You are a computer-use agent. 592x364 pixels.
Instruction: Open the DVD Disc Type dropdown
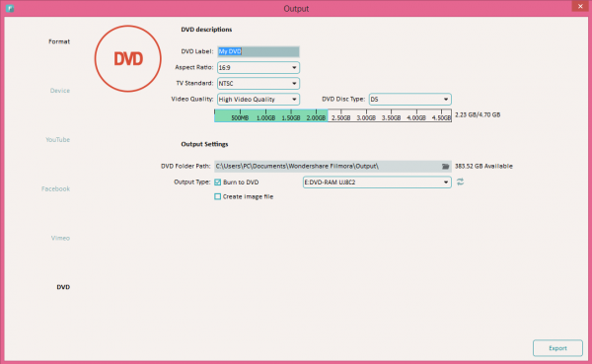click(x=410, y=100)
